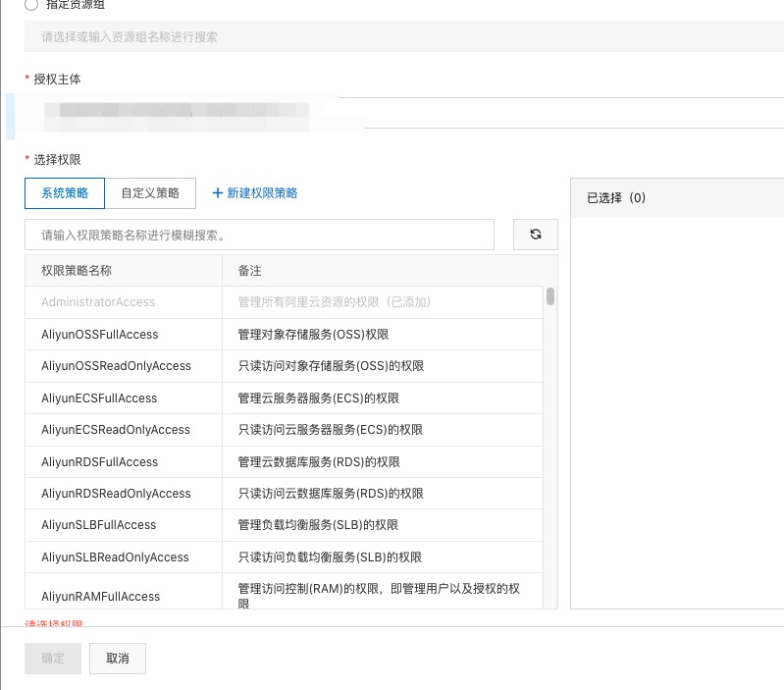The width and height of the screenshot is (784, 690).
Task: Select the AliyunSLBFullAccess policy row
Action: pos(284,525)
